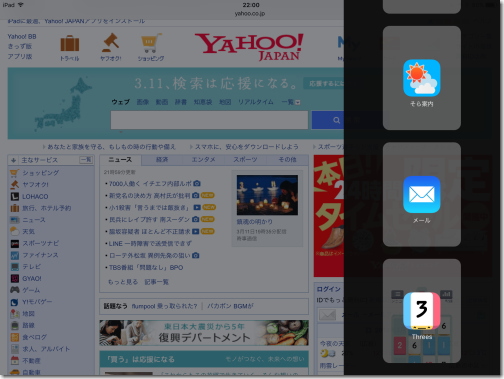Select the shopping cart icon in the header
Viewport: 504px width, 379px height.
(x=151, y=43)
